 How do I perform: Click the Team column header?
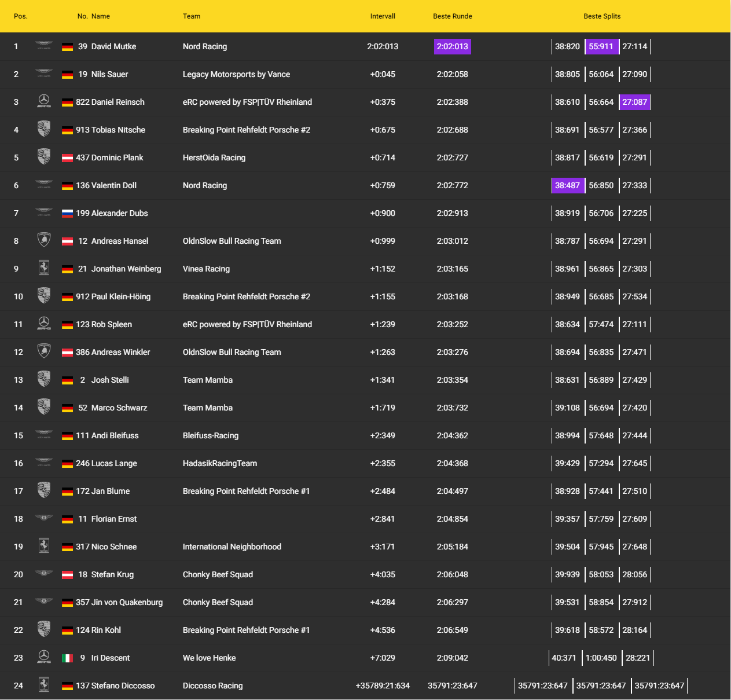point(192,16)
